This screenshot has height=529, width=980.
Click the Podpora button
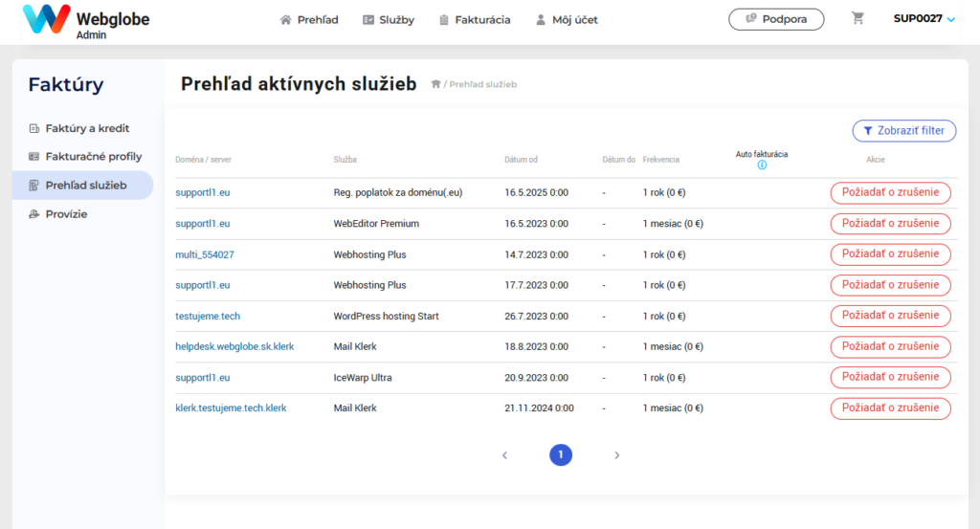(776, 19)
